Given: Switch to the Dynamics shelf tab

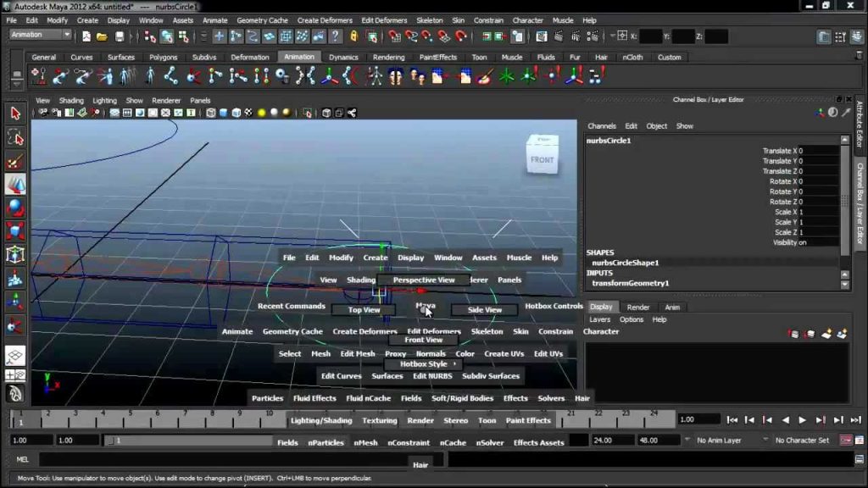Looking at the screenshot, I should pos(343,57).
